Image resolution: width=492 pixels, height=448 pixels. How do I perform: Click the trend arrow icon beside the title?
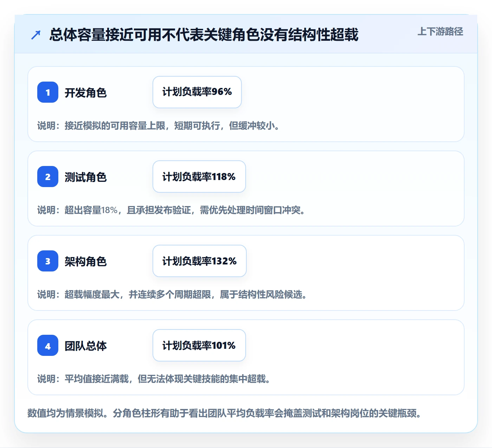[36, 35]
